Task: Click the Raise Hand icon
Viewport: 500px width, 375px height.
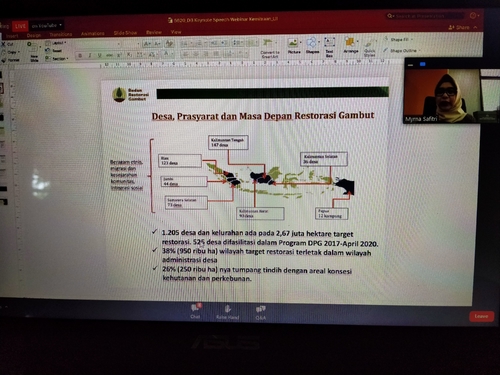Action: point(227,312)
